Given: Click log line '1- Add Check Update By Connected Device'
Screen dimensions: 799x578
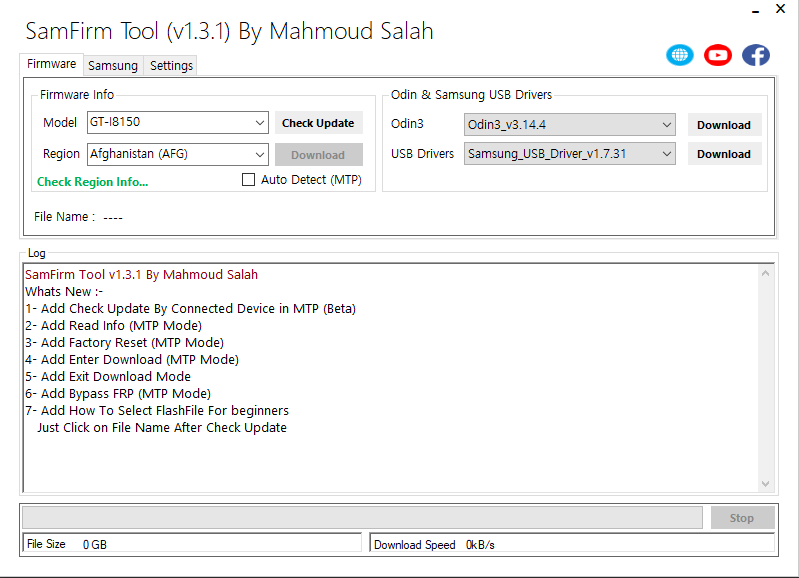Looking at the screenshot, I should 191,309.
